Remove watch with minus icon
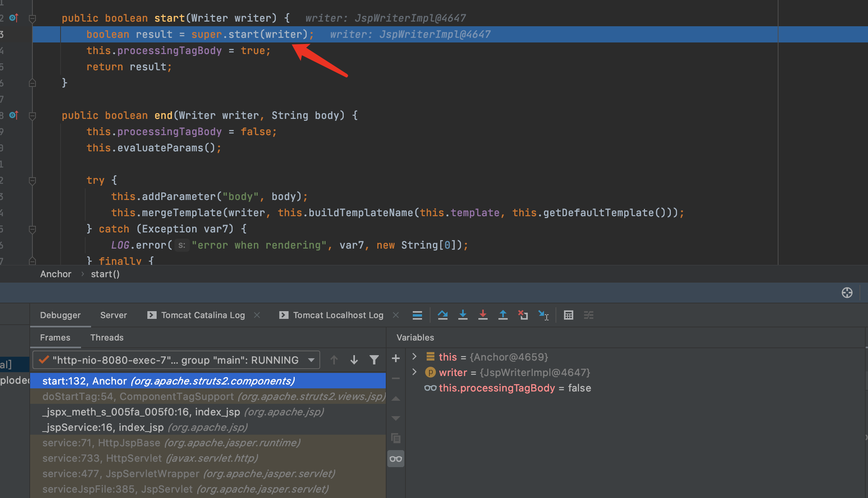The height and width of the screenshot is (498, 868). [396, 379]
